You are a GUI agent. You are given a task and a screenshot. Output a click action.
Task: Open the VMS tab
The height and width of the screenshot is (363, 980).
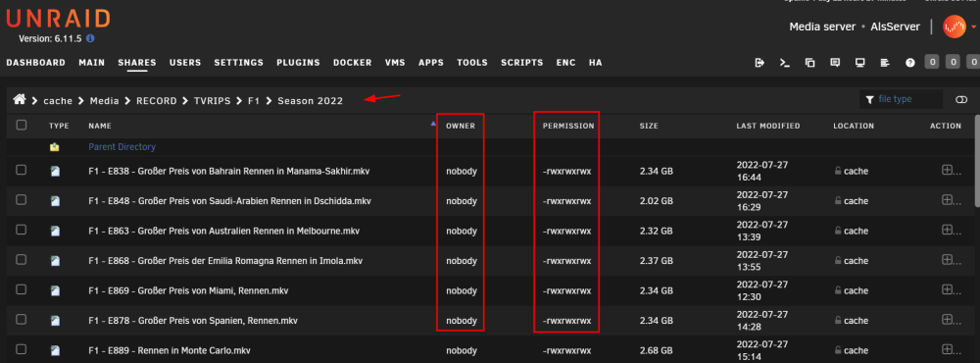395,63
